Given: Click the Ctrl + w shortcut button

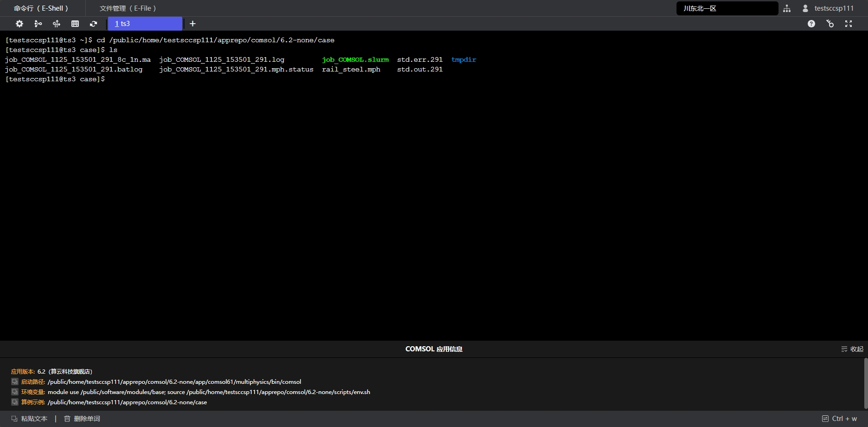Looking at the screenshot, I should (840, 419).
